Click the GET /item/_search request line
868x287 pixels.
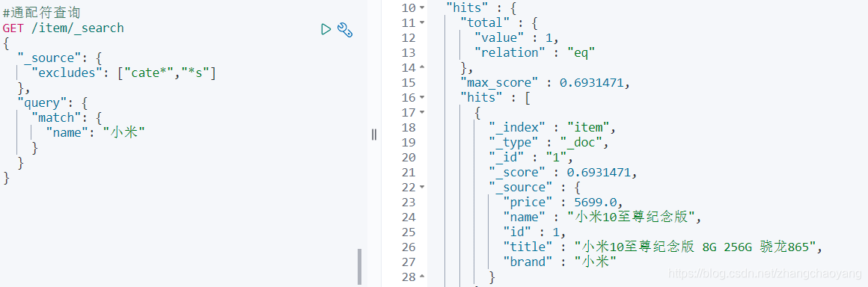pos(63,28)
